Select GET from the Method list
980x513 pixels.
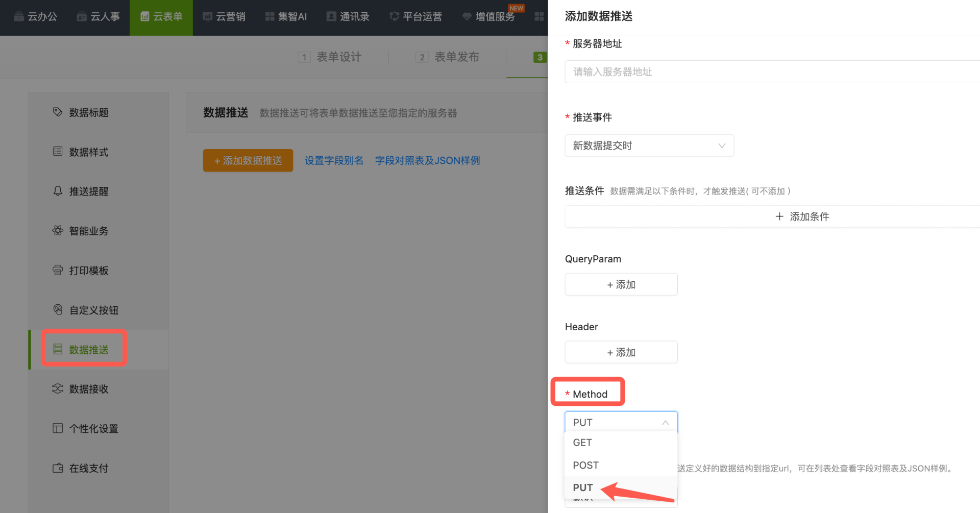(582, 443)
